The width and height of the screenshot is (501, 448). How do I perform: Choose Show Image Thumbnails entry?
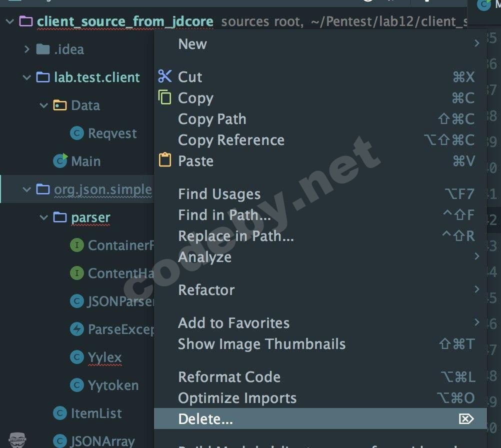[x=320, y=344]
